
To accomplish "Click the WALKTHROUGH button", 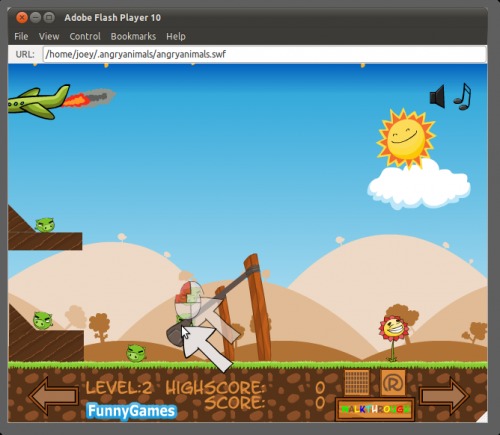I will [375, 409].
